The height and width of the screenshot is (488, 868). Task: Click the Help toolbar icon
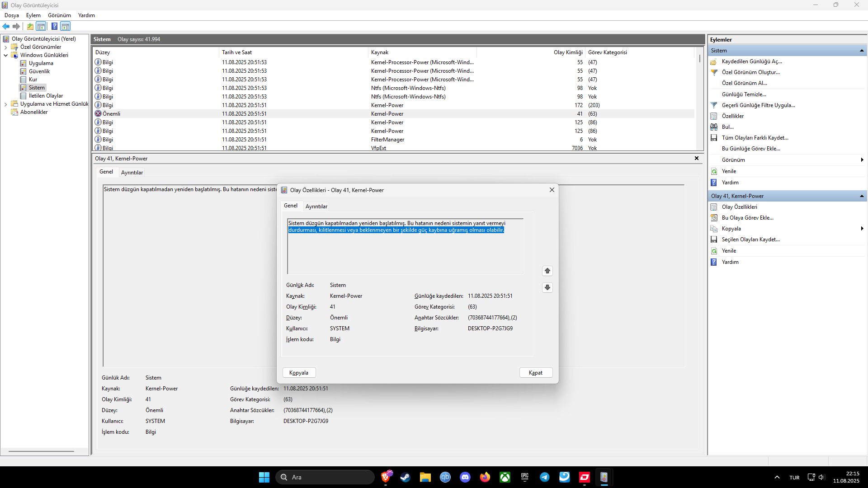pos(54,26)
